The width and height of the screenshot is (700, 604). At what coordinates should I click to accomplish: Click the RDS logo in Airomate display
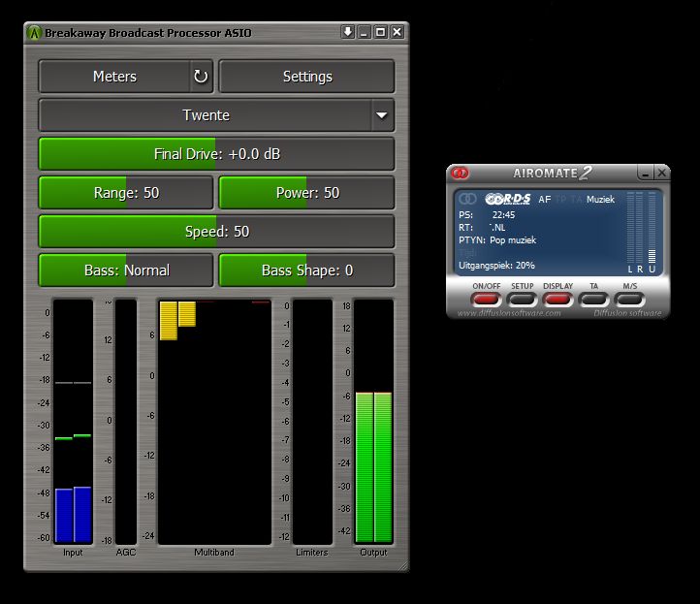point(508,199)
